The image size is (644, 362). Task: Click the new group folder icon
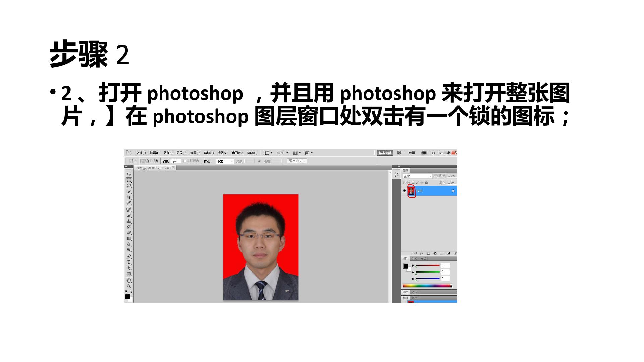[442, 253]
